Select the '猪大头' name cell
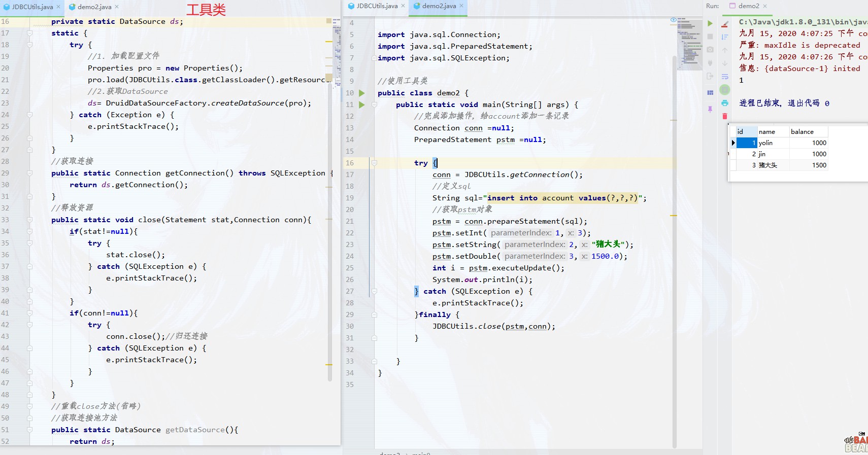 click(774, 165)
